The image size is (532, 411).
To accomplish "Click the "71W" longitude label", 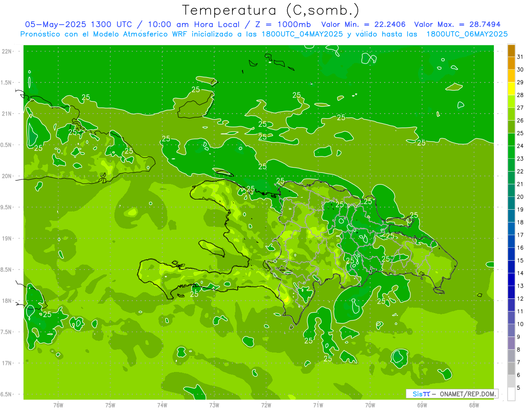I will coord(318,405).
